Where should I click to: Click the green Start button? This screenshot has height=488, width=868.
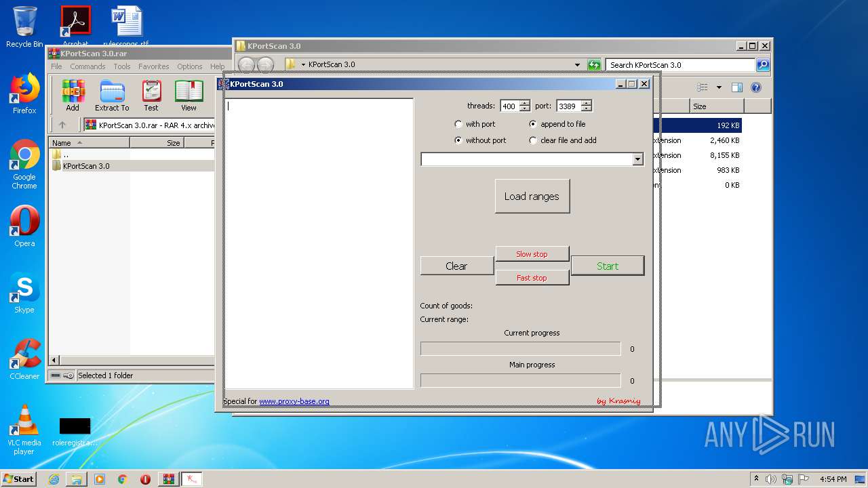tap(607, 266)
